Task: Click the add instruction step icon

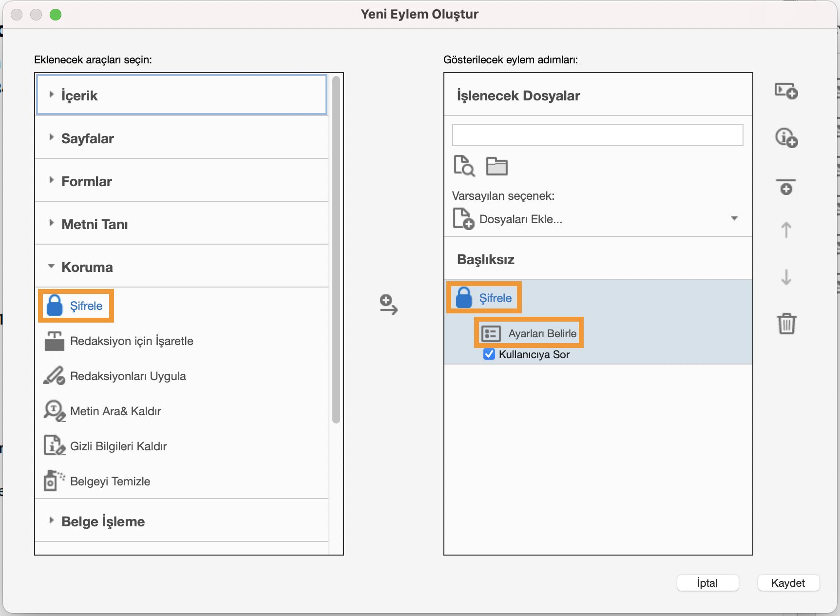Action: coord(786,138)
